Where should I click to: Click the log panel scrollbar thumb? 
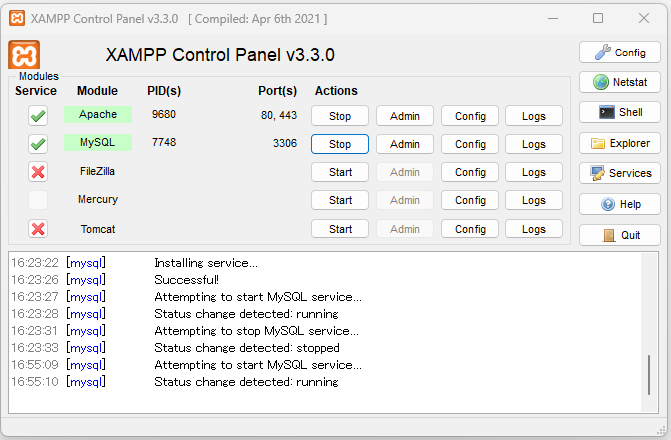click(649, 375)
